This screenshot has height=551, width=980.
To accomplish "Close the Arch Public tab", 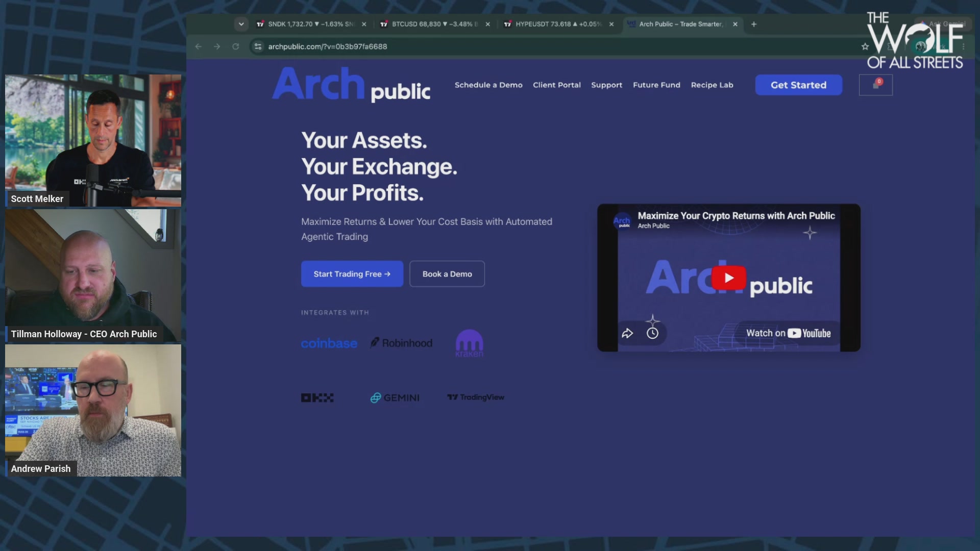I will click(735, 24).
